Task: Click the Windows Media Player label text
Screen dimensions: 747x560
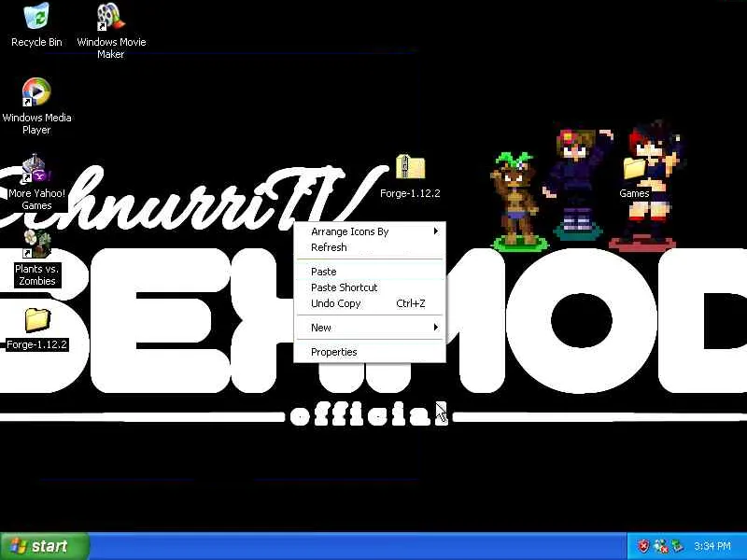Action: 36,124
